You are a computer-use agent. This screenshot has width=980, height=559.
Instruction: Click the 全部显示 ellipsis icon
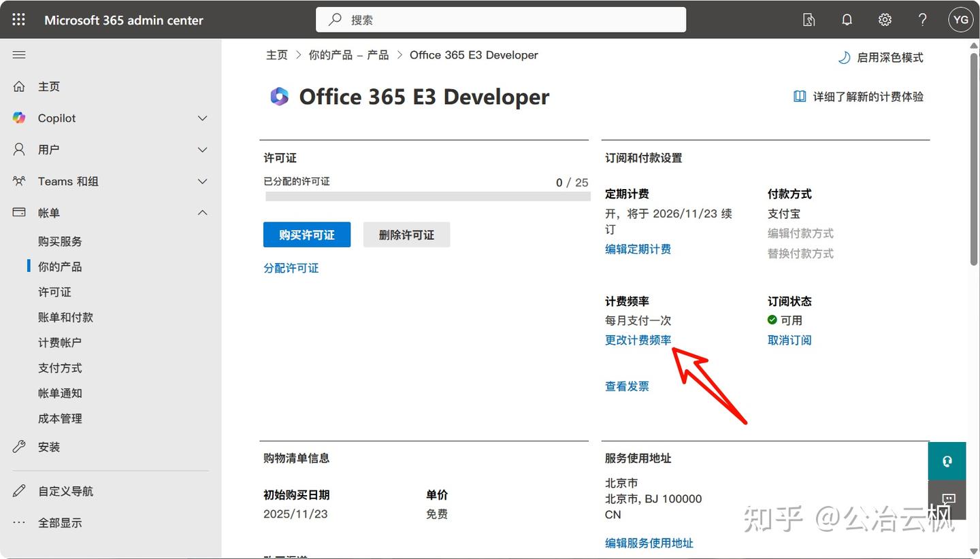(x=19, y=522)
